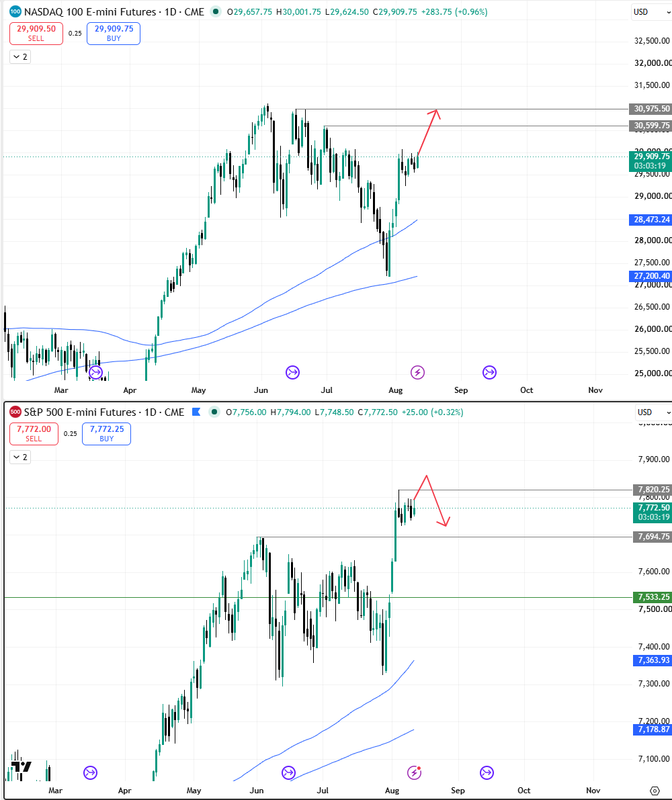This screenshot has height=800, width=672.
Task: Click the blue flag icon beside S&P 500 title
Action: pyautogui.click(x=196, y=412)
